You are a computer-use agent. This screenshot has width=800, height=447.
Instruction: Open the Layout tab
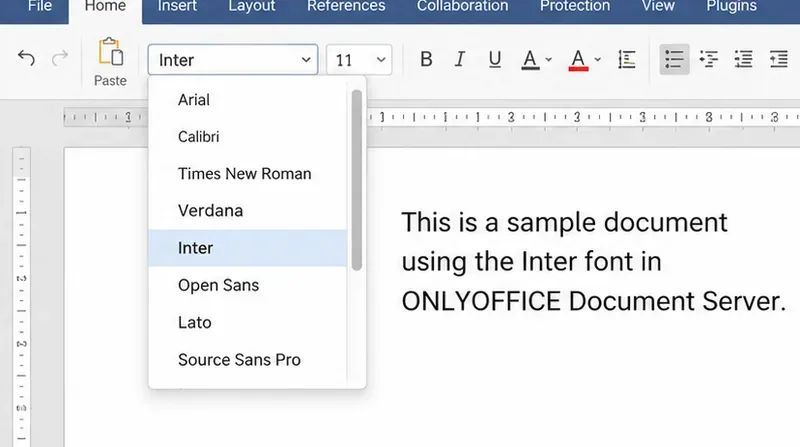click(x=252, y=8)
